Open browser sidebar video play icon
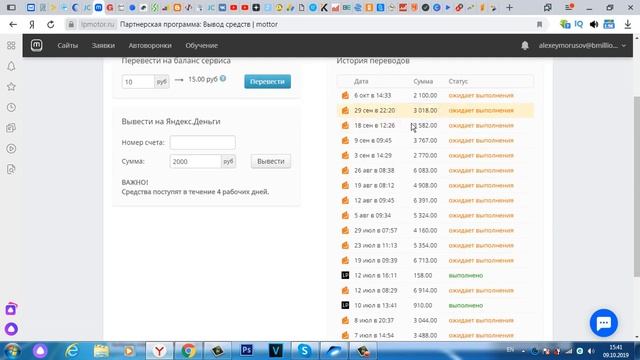Viewport: 640px width, 360px height. coord(11,149)
